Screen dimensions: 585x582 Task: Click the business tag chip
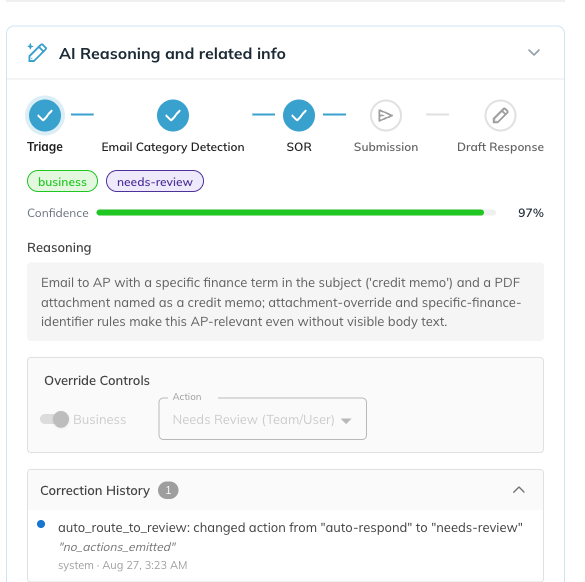coord(62,181)
